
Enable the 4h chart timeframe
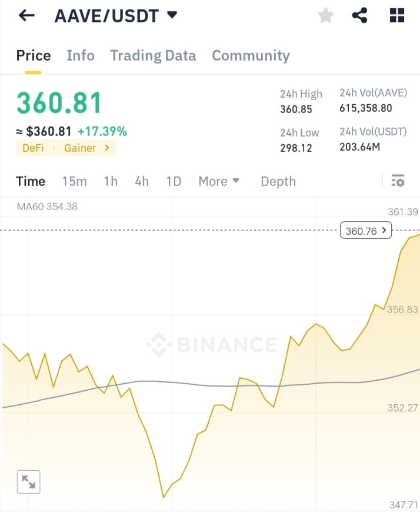141,181
